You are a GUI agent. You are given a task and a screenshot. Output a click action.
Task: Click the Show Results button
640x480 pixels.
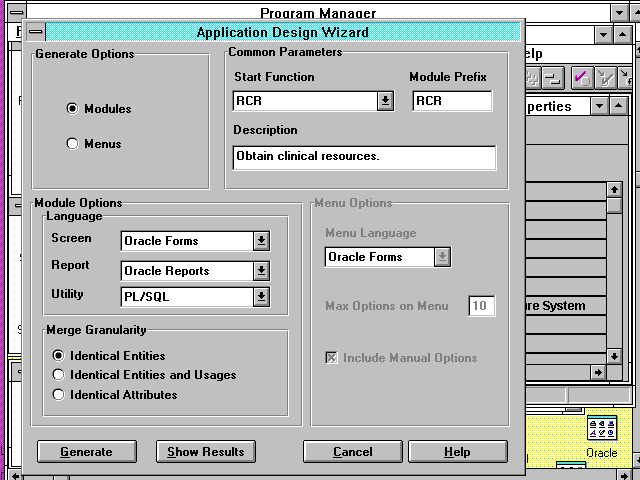[x=205, y=452]
